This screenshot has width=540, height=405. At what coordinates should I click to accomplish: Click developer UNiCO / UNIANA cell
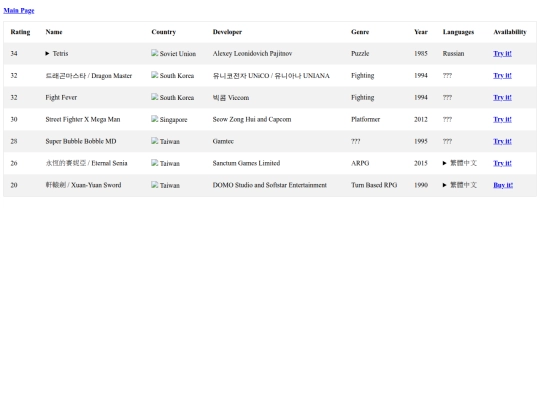tap(271, 75)
